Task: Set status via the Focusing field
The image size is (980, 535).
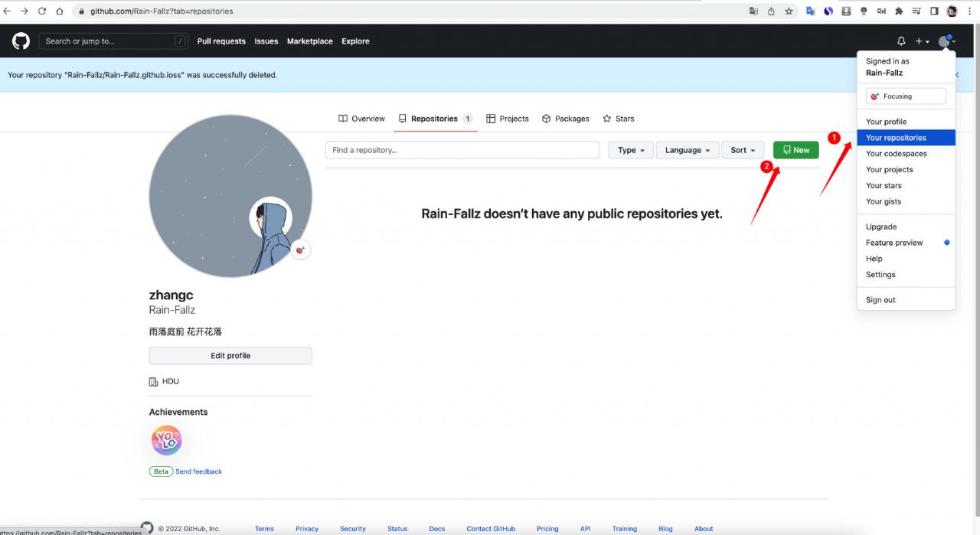Action: point(906,96)
